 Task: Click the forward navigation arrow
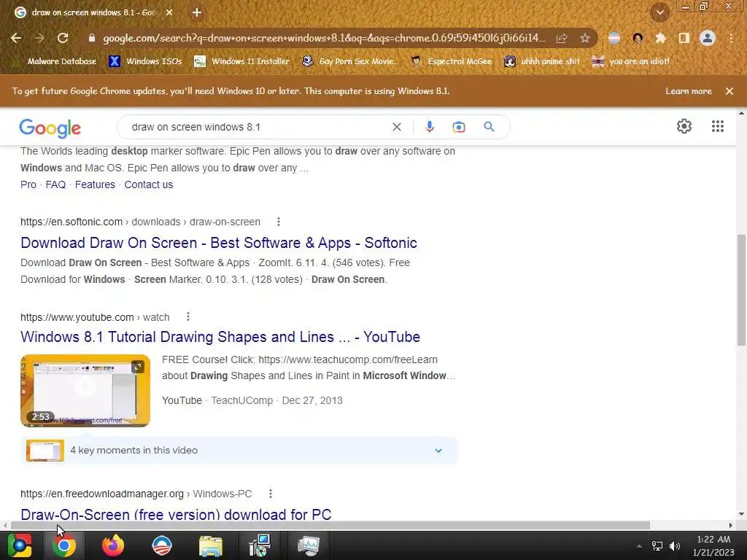tap(39, 38)
